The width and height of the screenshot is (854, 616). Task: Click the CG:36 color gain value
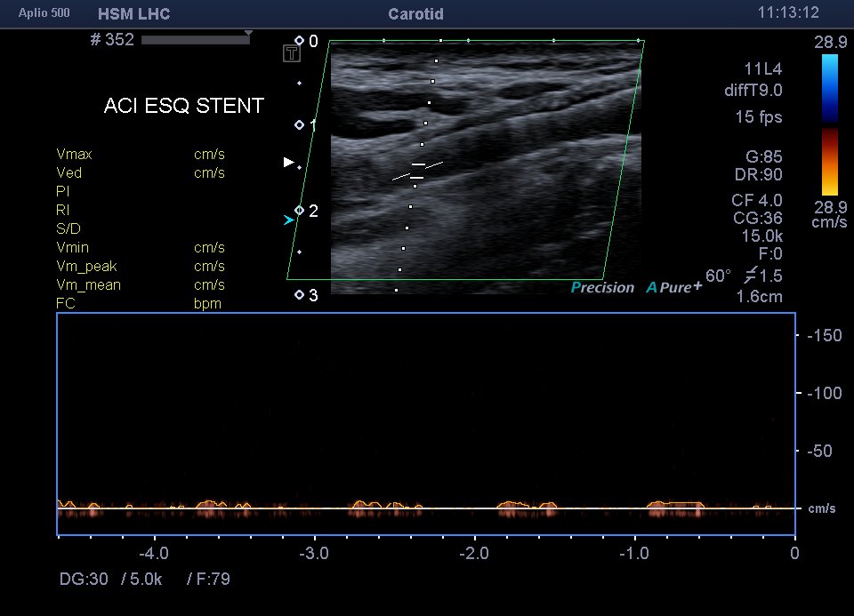(758, 218)
